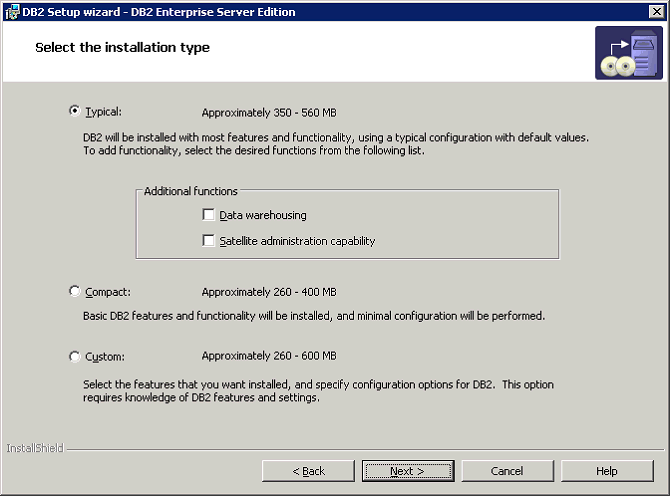Viewport: 671px width, 497px height.
Task: Click the Custom 'Select the features' description
Action: pyautogui.click(x=318, y=391)
